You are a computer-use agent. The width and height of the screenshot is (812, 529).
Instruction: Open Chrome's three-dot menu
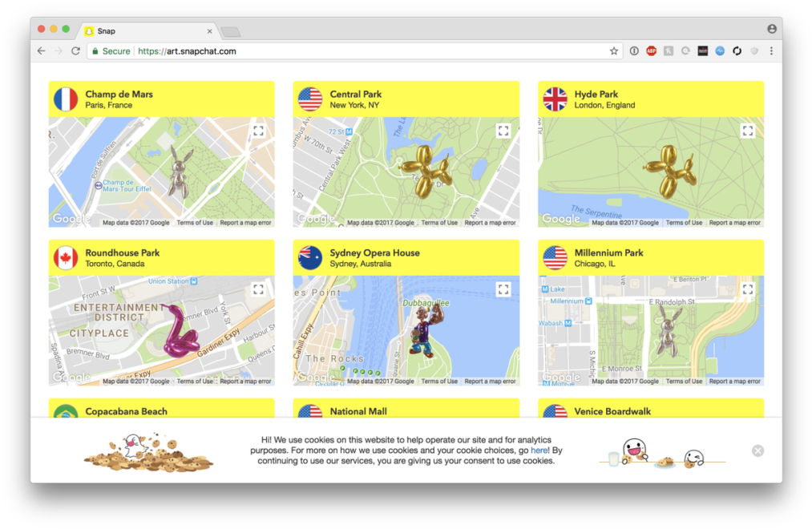(x=771, y=50)
